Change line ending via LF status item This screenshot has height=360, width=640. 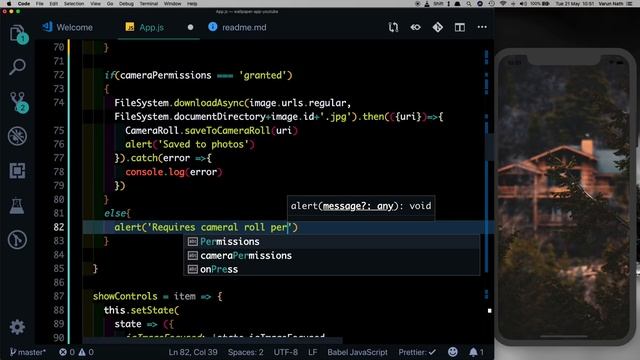[x=313, y=352]
